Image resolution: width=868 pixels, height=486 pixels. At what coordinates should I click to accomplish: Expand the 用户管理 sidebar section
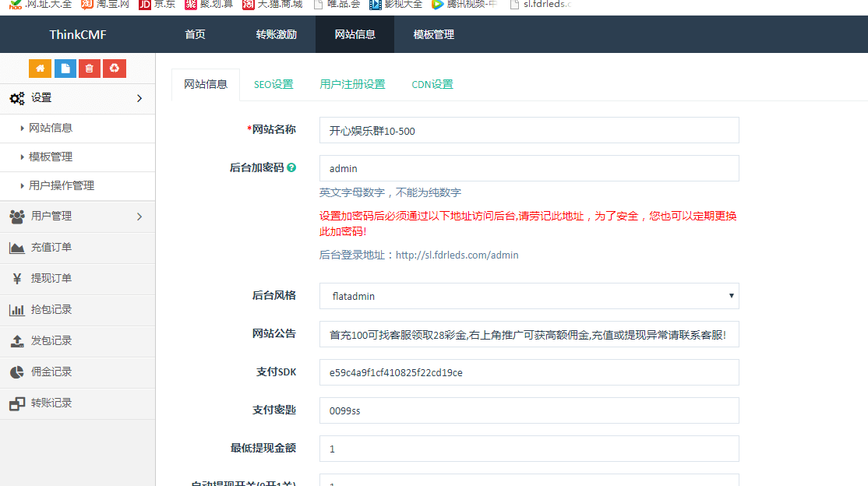click(x=77, y=217)
